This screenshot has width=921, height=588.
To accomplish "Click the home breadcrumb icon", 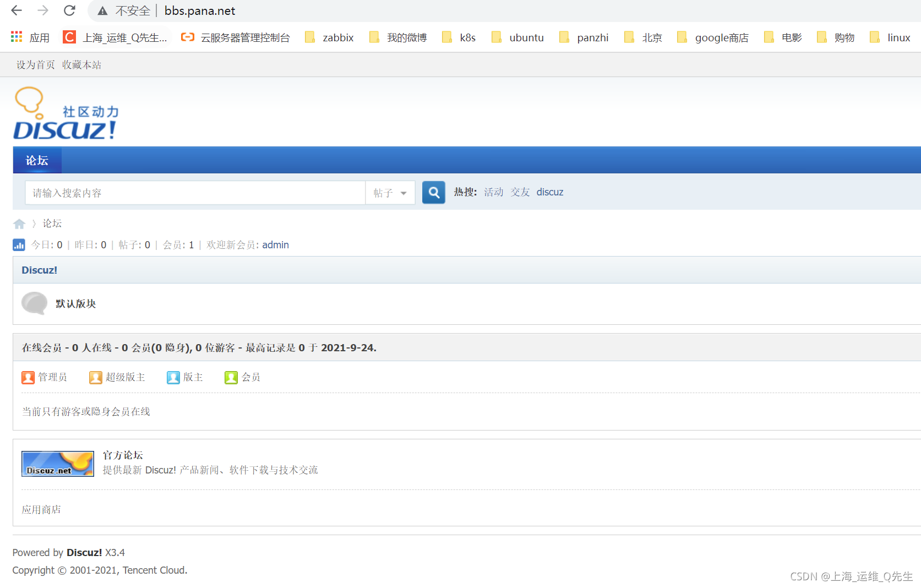I will point(19,224).
